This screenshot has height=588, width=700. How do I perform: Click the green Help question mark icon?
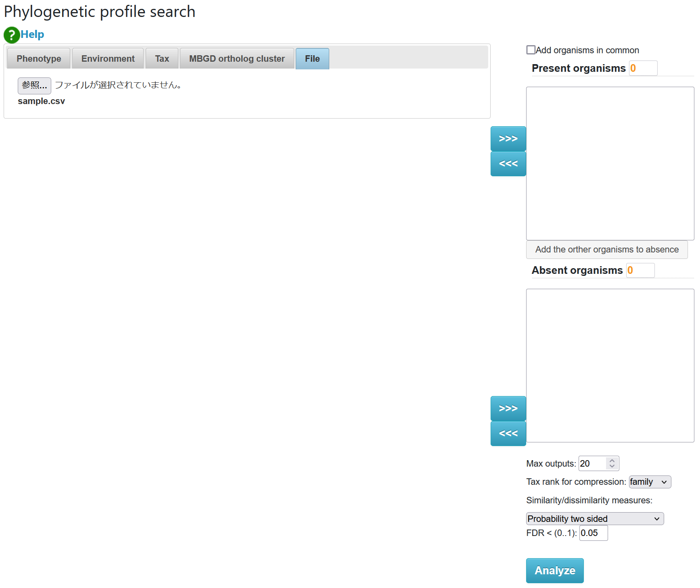[x=12, y=35]
